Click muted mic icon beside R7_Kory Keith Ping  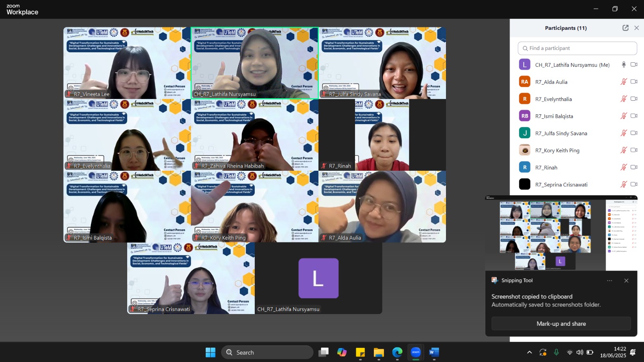tap(623, 150)
